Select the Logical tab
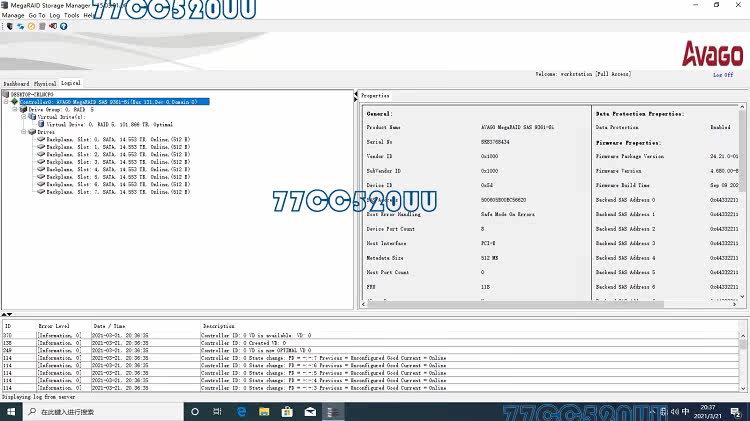This screenshot has height=421, width=750. 71,83
